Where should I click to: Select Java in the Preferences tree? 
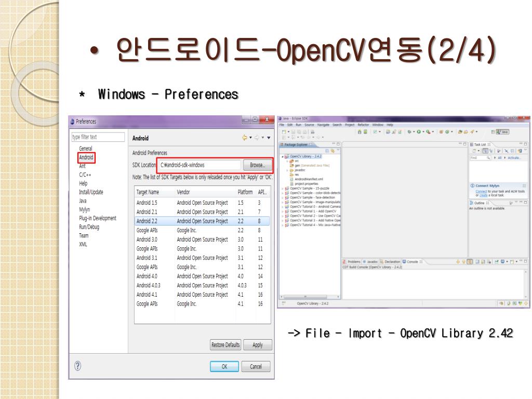(83, 201)
